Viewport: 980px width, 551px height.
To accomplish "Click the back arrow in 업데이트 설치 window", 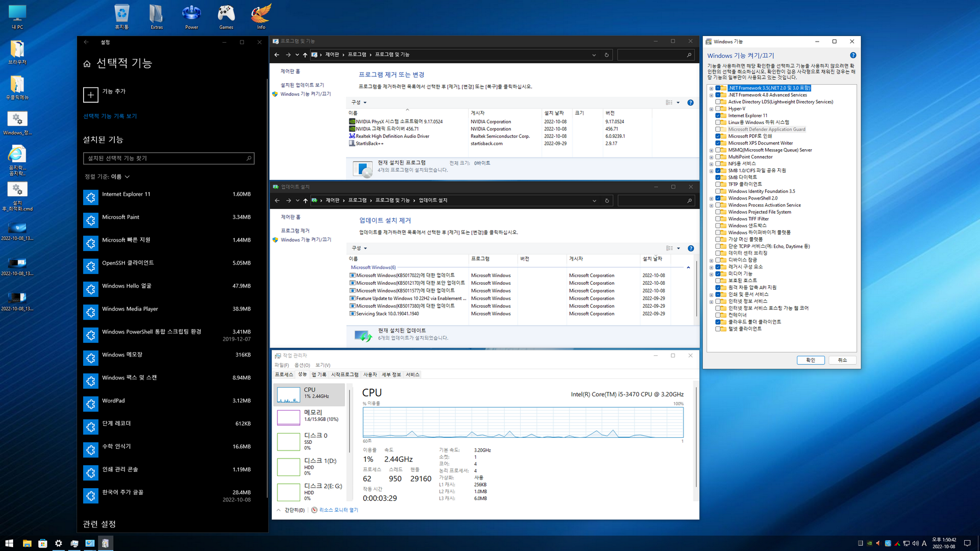I will pos(277,201).
